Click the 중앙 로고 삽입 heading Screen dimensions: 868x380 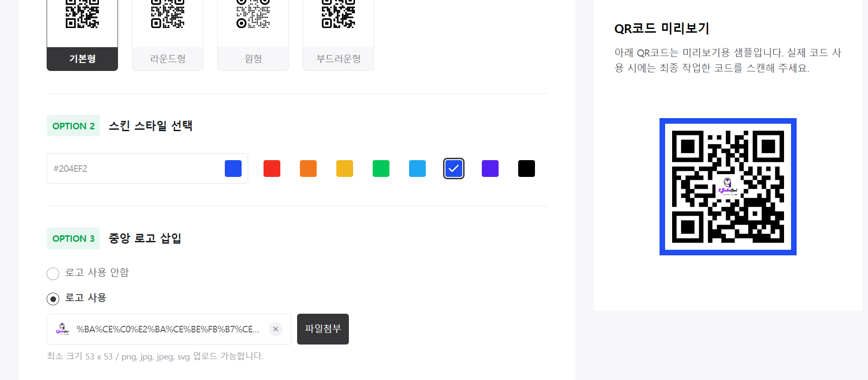(x=145, y=238)
